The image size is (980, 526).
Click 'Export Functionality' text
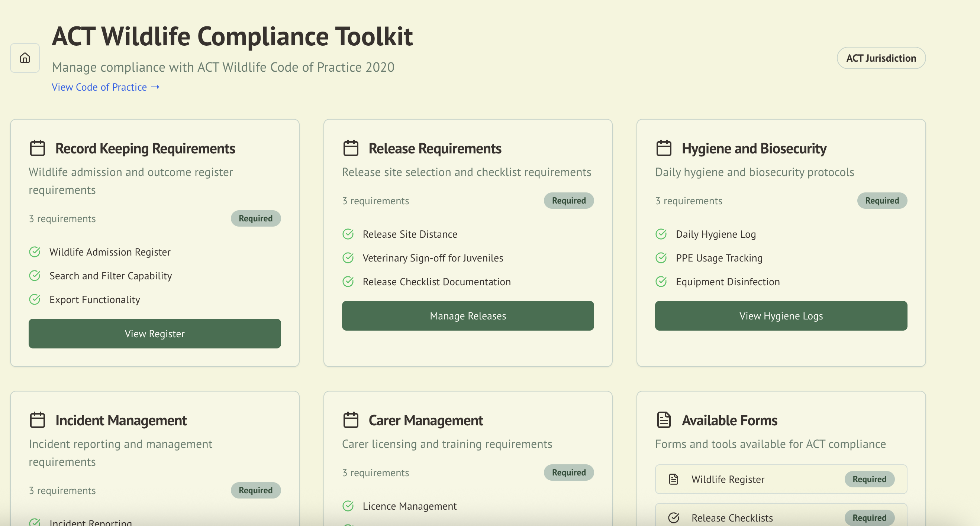[x=95, y=299]
